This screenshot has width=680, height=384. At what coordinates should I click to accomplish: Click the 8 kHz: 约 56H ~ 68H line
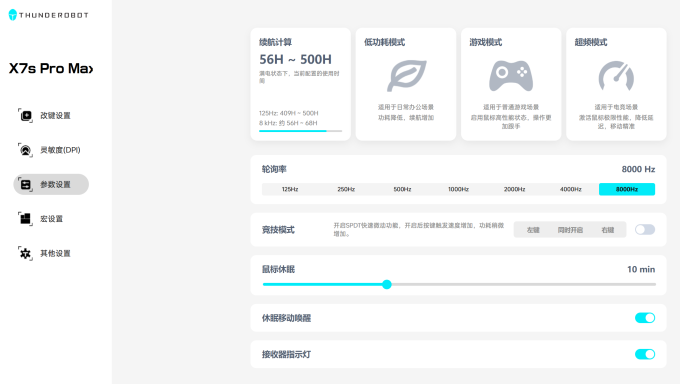click(288, 123)
